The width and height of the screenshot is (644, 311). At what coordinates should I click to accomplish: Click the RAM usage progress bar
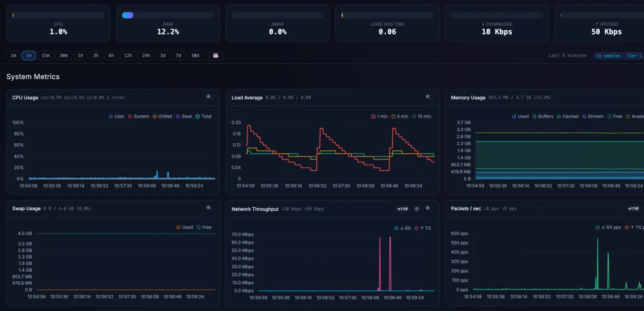168,15
